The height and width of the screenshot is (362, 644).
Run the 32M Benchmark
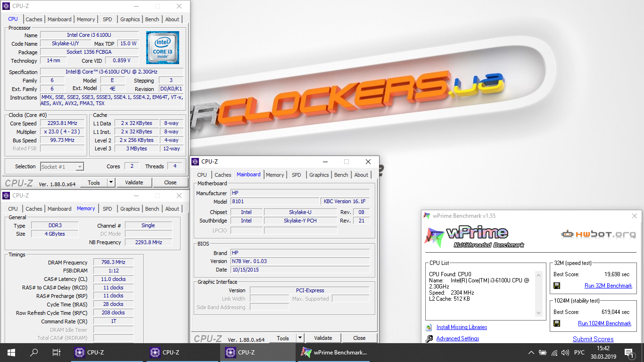pyautogui.click(x=608, y=286)
